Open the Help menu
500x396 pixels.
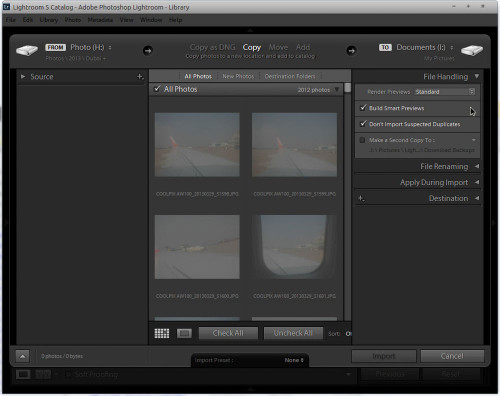click(175, 20)
